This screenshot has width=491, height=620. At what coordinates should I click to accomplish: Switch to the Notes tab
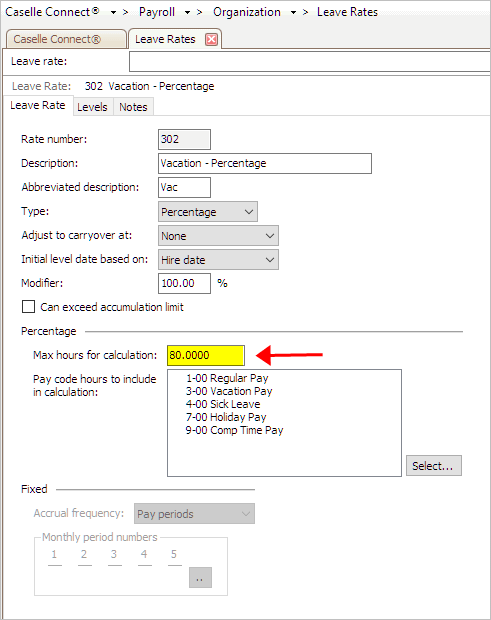(x=133, y=107)
